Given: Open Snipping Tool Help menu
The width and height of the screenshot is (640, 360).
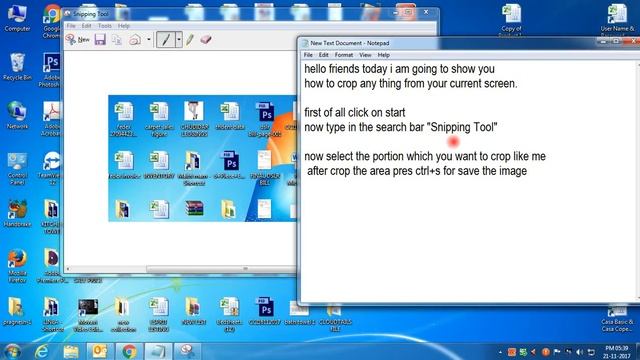Looking at the screenshot, I should tap(124, 26).
